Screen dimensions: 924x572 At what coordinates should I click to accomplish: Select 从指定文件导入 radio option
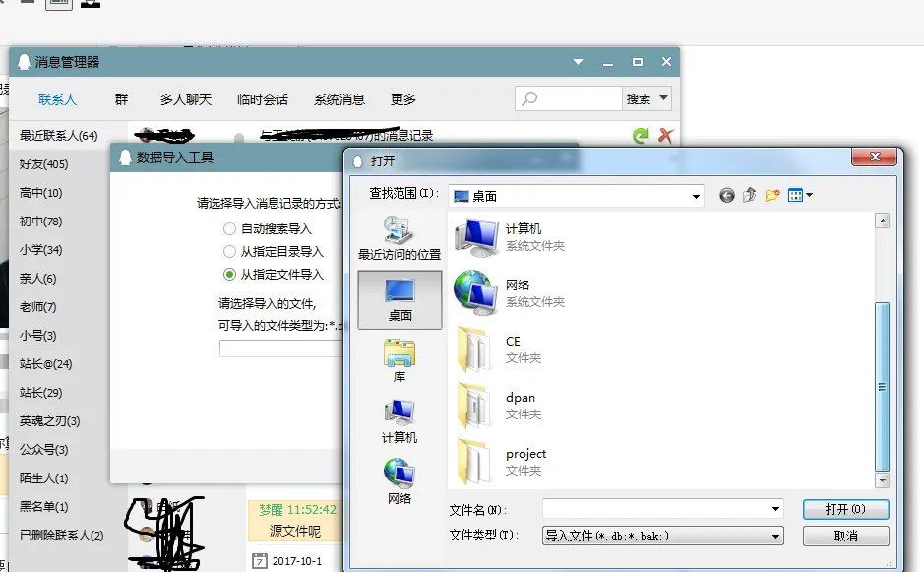[x=229, y=275]
